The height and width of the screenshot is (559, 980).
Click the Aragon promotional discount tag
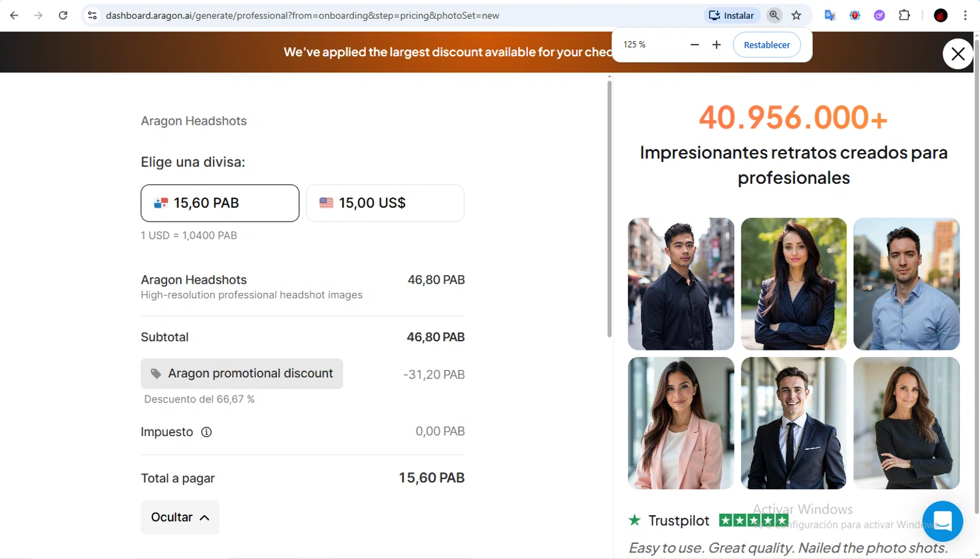[242, 373]
